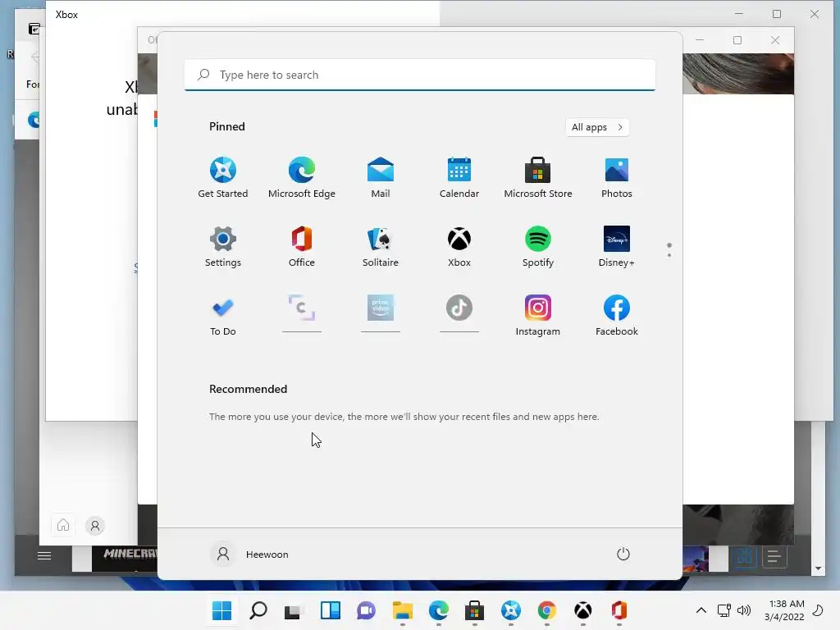
Task: Click the Minecraft thumbnail in background window
Action: pos(125,559)
